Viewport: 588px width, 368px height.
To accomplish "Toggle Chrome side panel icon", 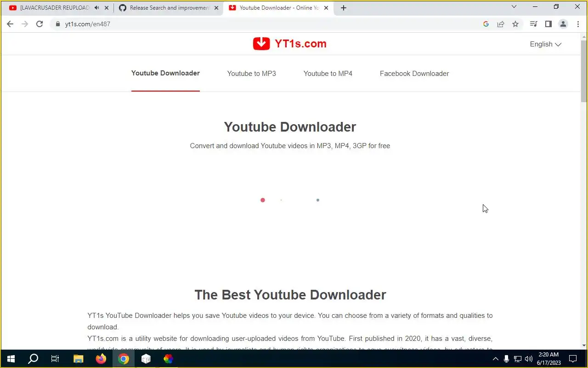I will [x=548, y=24].
